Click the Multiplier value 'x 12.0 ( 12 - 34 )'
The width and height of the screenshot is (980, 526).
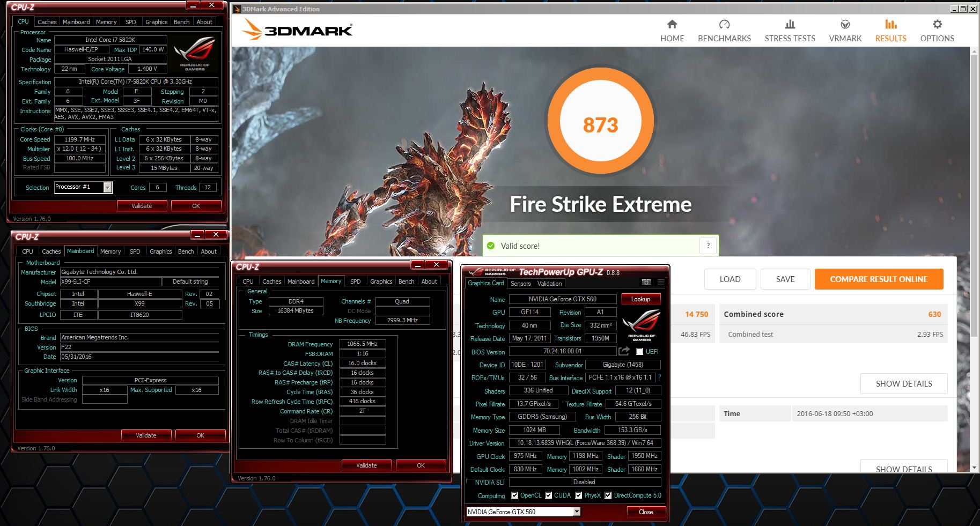(x=80, y=149)
